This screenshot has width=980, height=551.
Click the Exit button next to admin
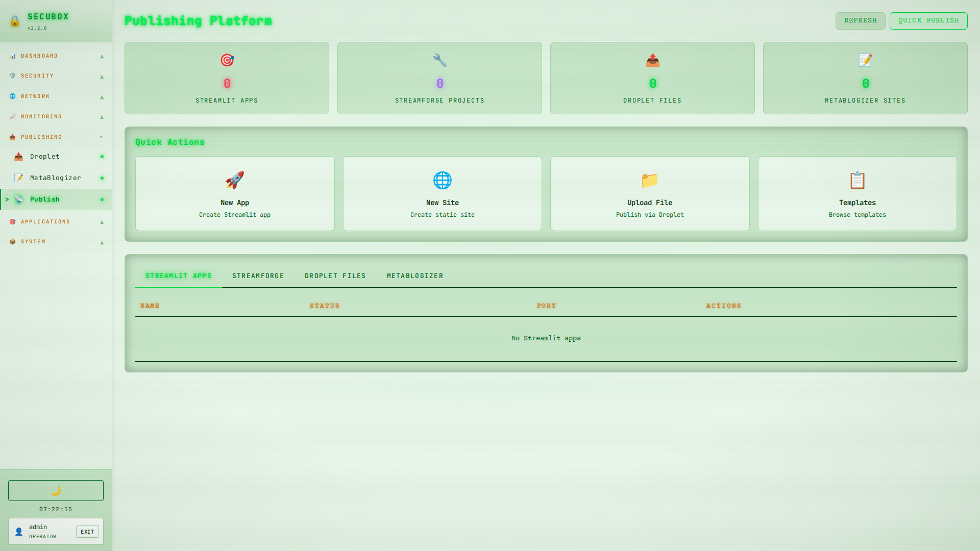point(87,532)
